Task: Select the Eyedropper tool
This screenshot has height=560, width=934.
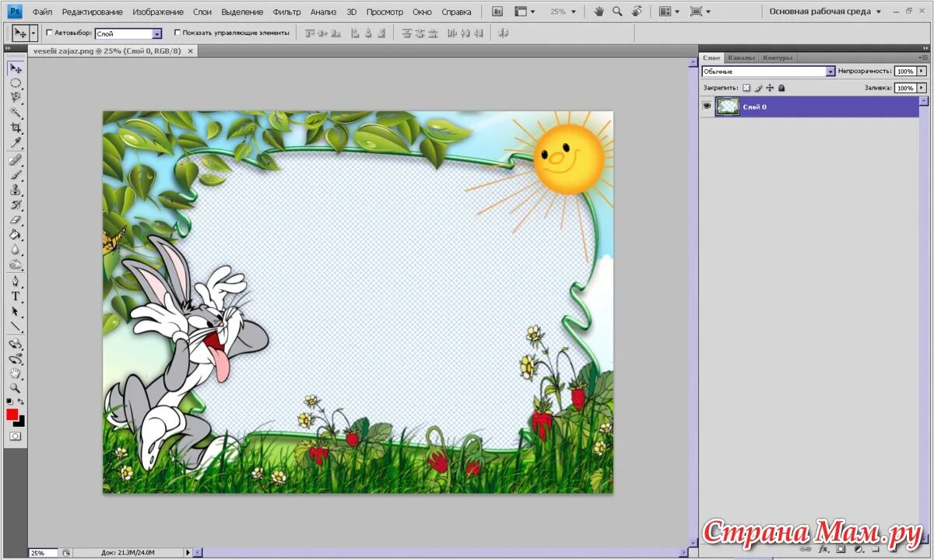Action: 16,142
